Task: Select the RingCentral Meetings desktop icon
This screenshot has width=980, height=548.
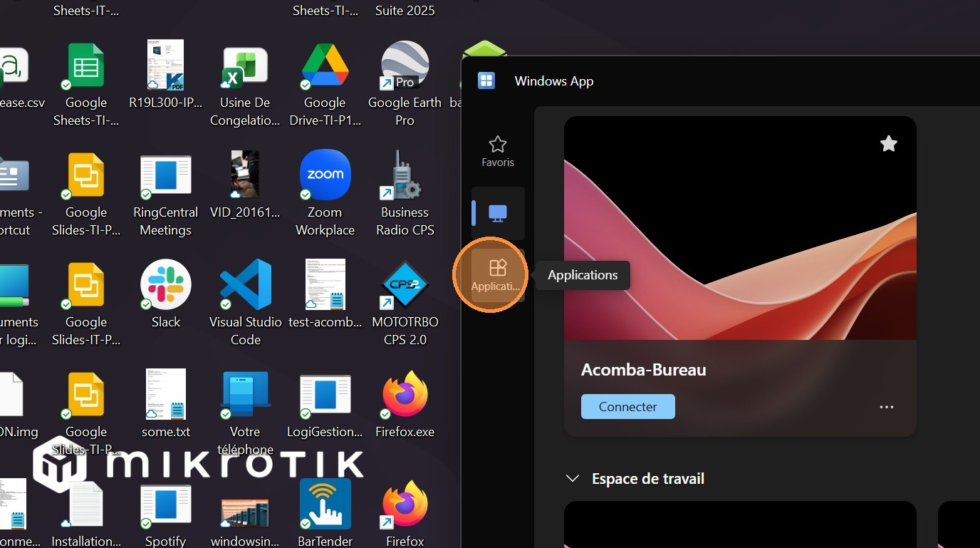Action: [165, 192]
